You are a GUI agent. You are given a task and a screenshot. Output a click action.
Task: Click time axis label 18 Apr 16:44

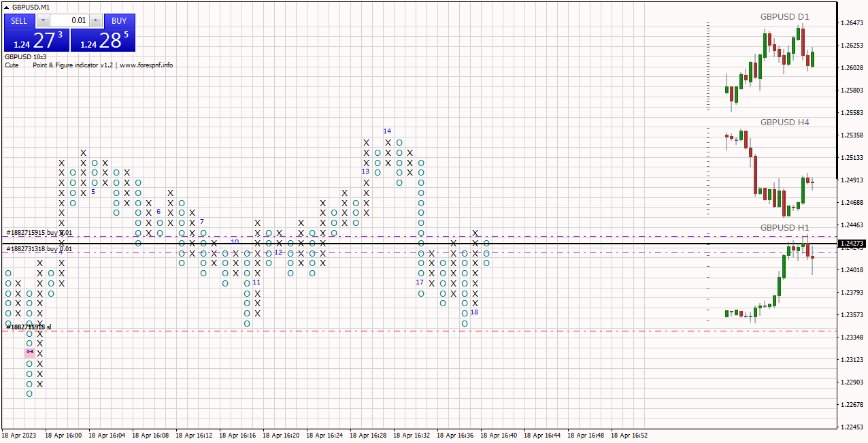(542, 435)
